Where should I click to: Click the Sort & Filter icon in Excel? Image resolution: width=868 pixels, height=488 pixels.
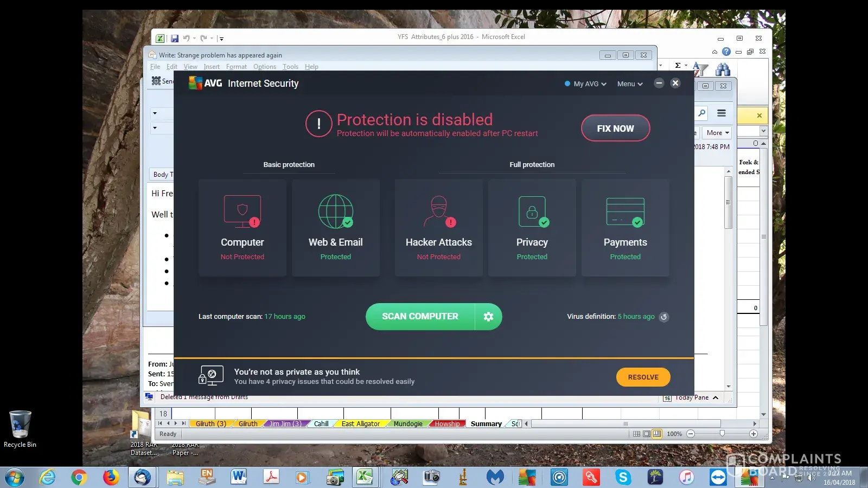(700, 69)
